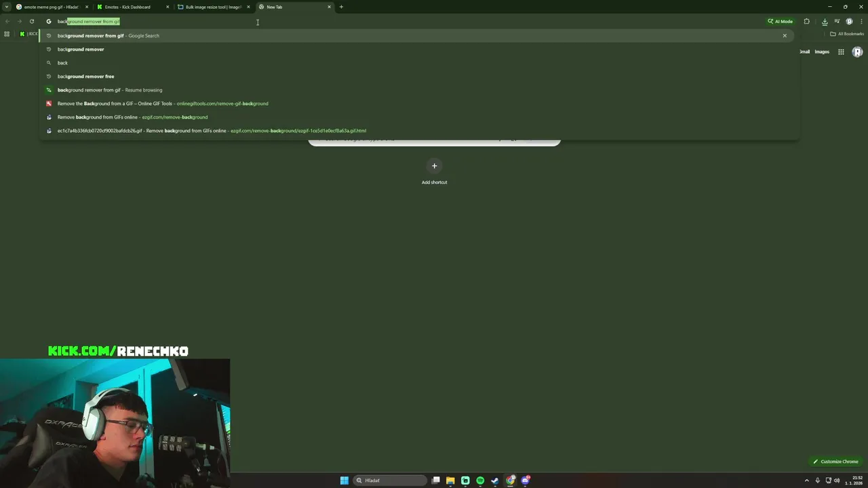Open Spotify from the taskbar
This screenshot has width=868, height=488.
(480, 481)
